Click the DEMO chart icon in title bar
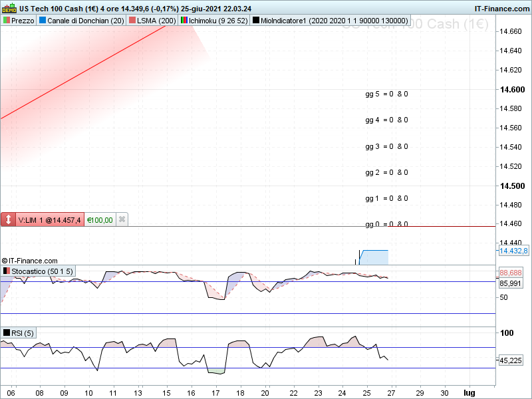Image resolution: width=532 pixels, height=399 pixels. (9, 8)
